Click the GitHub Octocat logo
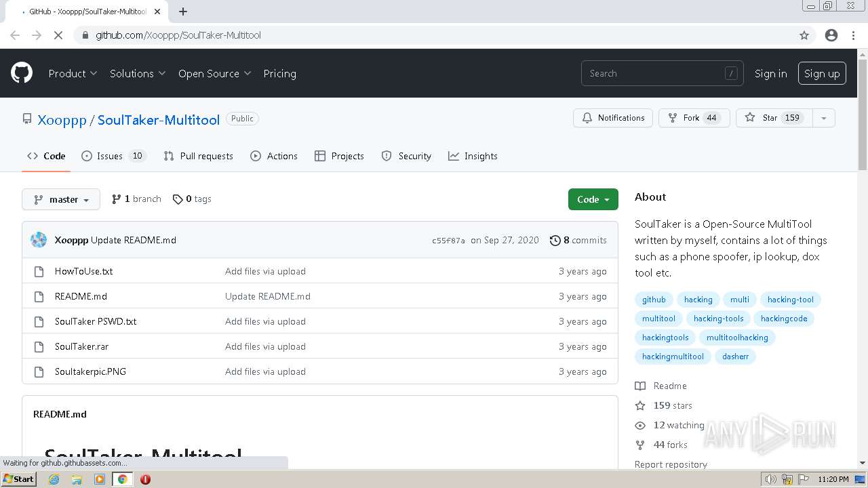The image size is (868, 488). click(x=22, y=73)
